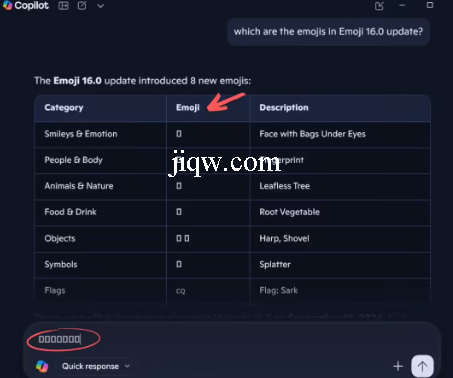The width and height of the screenshot is (453, 378).
Task: Maximize the Copilot window
Action: coord(430,5)
